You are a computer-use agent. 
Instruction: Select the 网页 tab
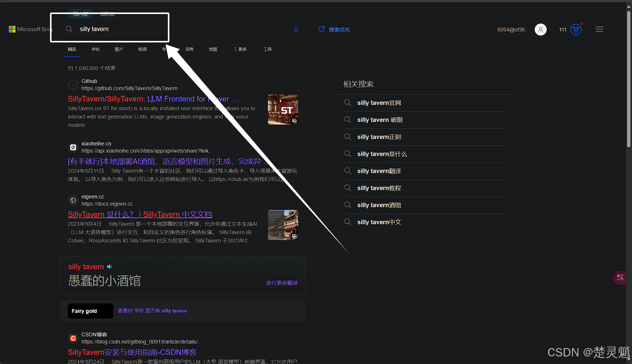click(72, 49)
